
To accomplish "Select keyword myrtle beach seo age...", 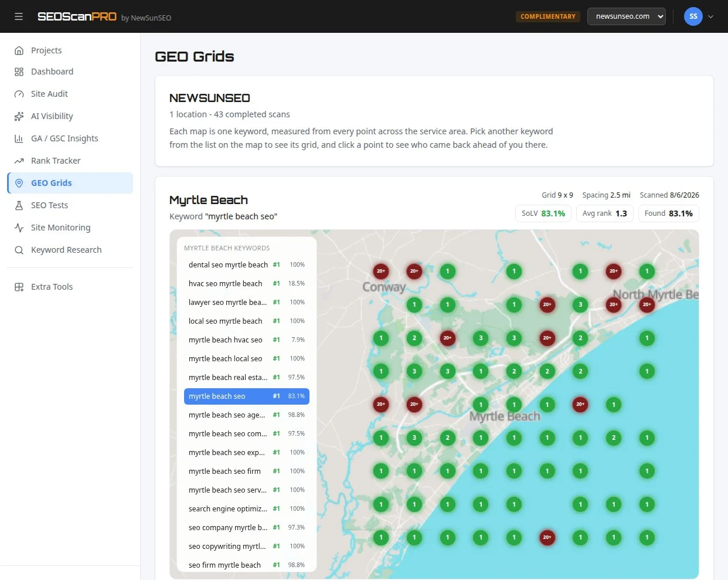I will pyautogui.click(x=247, y=415).
